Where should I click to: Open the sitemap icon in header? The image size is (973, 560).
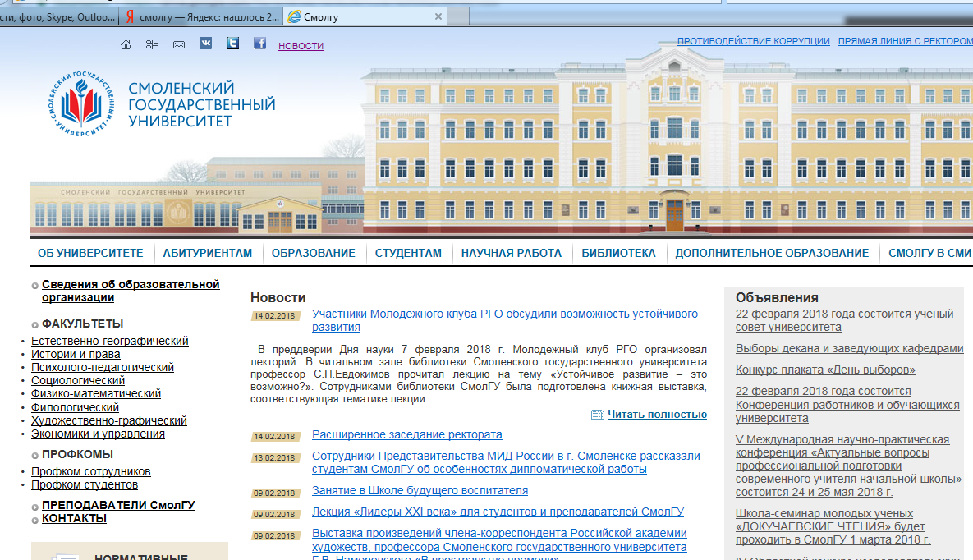coord(152,44)
